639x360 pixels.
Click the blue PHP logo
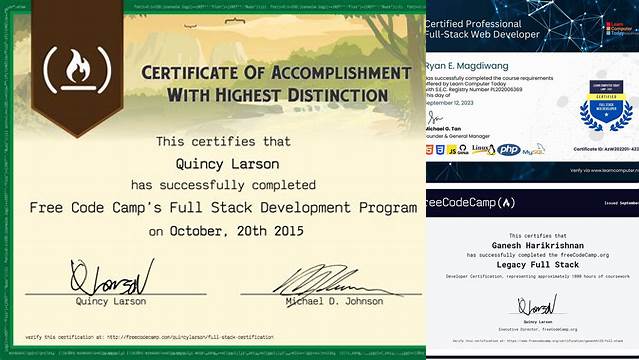[x=509, y=150]
